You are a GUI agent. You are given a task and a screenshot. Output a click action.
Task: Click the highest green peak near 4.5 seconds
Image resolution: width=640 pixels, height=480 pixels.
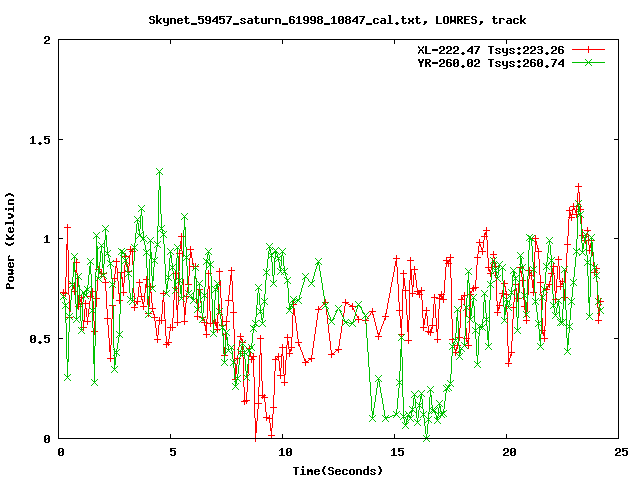tap(159, 172)
